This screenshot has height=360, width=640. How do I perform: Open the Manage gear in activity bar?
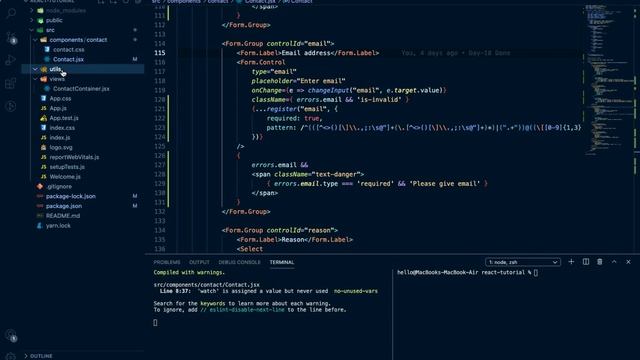pyautogui.click(x=11, y=356)
